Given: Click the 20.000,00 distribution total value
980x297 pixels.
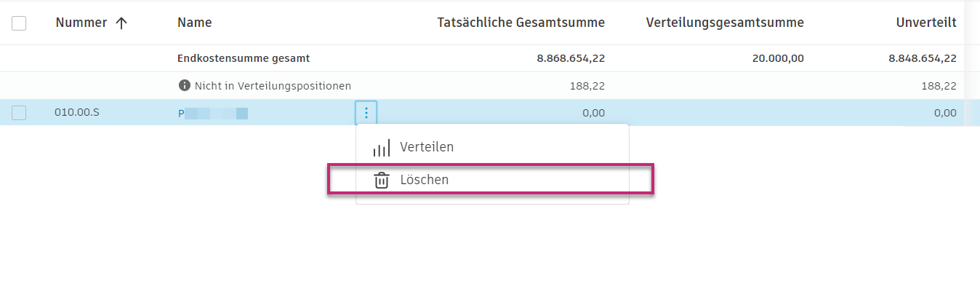Looking at the screenshot, I should point(777,58).
